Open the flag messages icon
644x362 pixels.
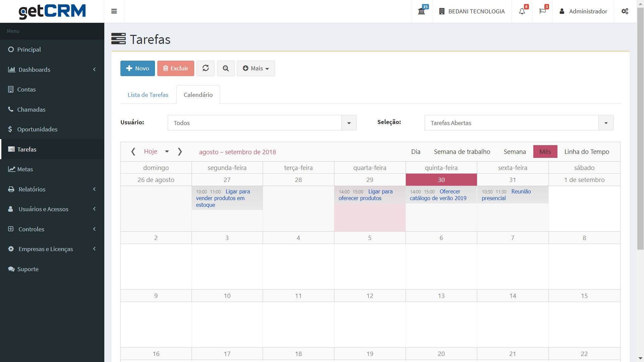pos(542,11)
